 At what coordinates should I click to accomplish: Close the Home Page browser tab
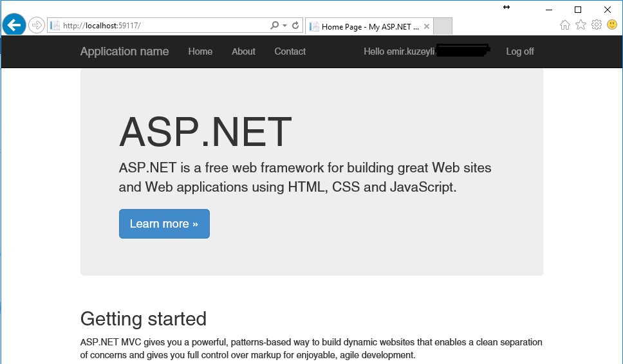click(426, 26)
